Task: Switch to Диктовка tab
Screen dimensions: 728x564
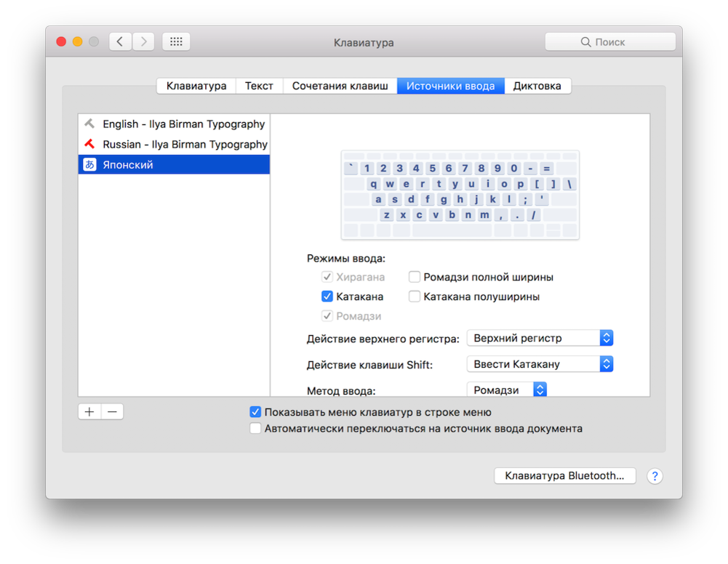Action: point(537,86)
